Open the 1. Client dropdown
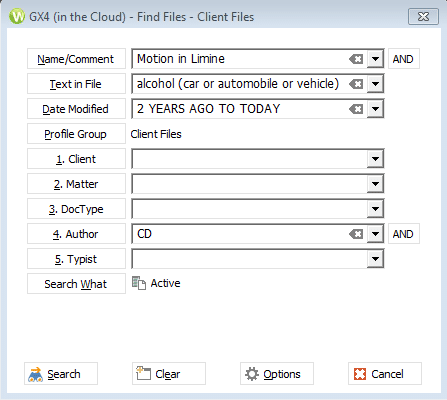This screenshot has width=447, height=400. pos(375,159)
